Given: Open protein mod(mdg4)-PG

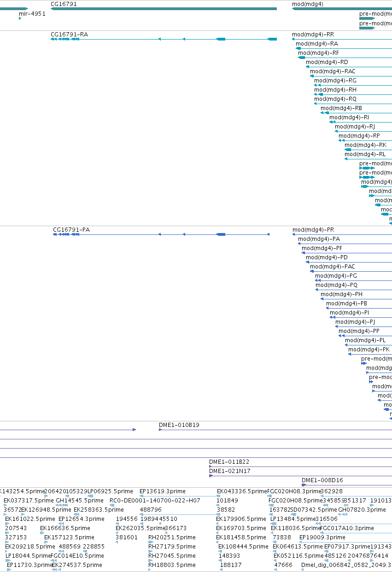Looking at the screenshot, I should pos(336,275).
